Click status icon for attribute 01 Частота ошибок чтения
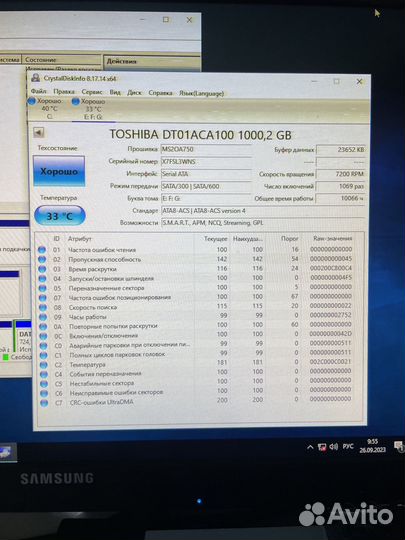 pos(42,250)
